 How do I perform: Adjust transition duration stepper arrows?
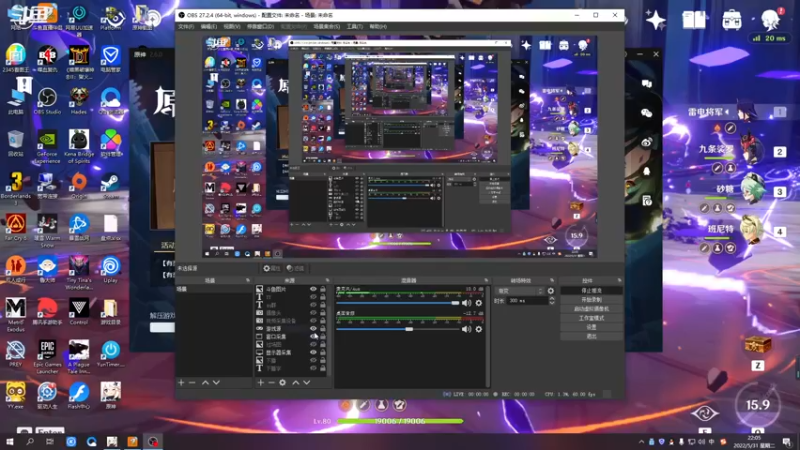[552, 301]
